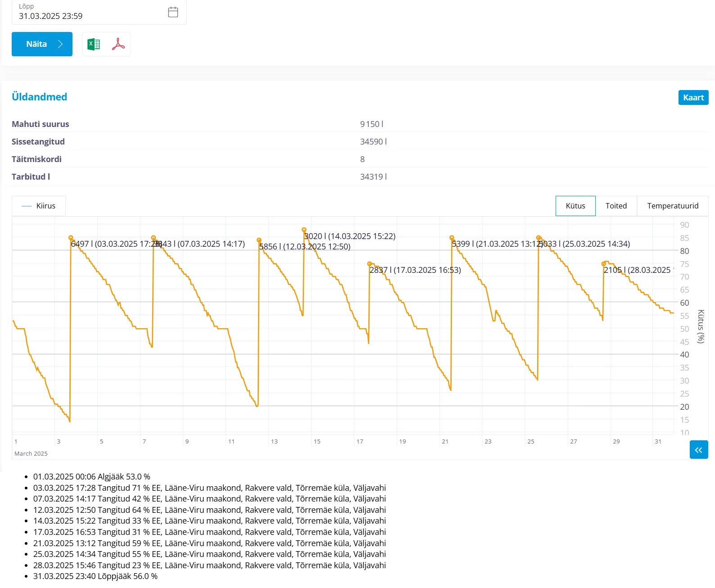Select refuel marker on 28.03.2025
The image size is (715, 588).
pos(604,264)
